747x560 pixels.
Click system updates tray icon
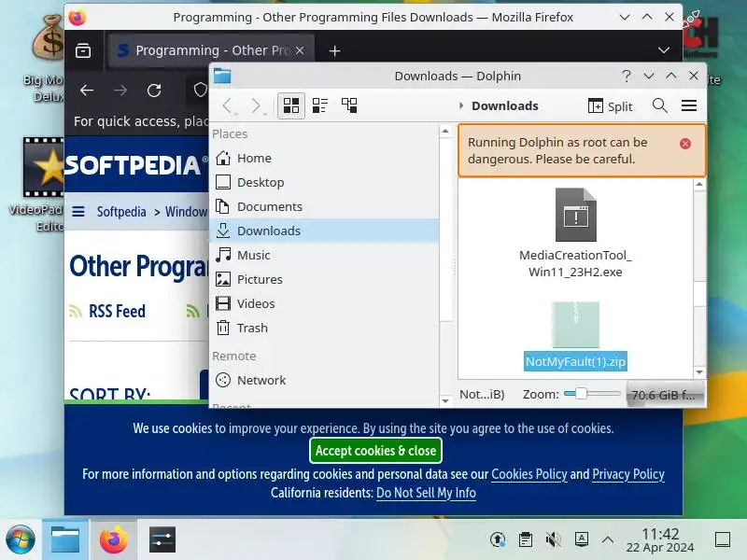tap(498, 539)
